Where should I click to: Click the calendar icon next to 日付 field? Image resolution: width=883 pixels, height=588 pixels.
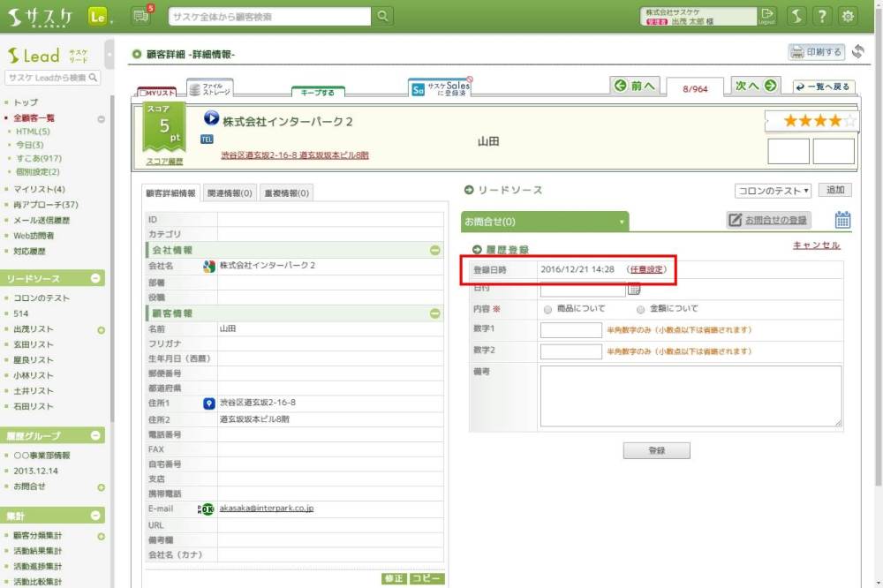[634, 289]
